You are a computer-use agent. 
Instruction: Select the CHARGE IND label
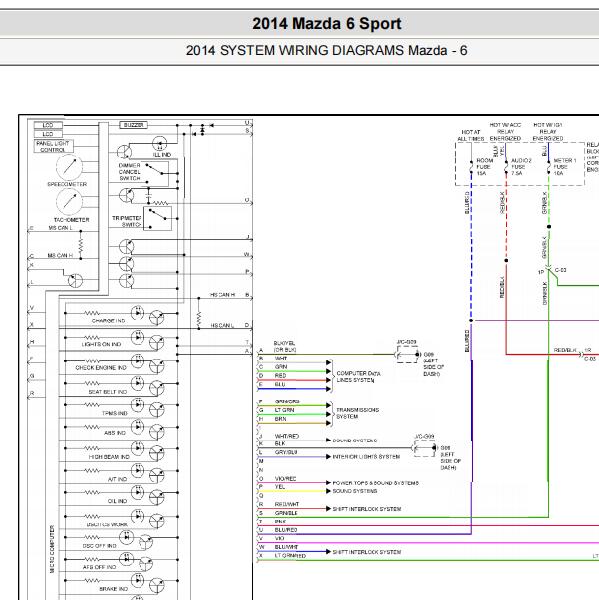pyautogui.click(x=109, y=321)
